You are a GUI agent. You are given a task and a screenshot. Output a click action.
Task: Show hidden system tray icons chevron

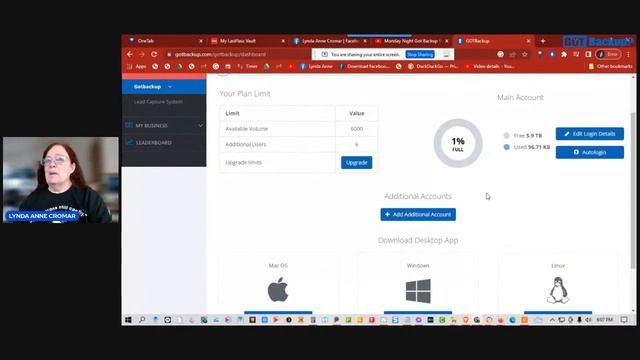coord(552,320)
